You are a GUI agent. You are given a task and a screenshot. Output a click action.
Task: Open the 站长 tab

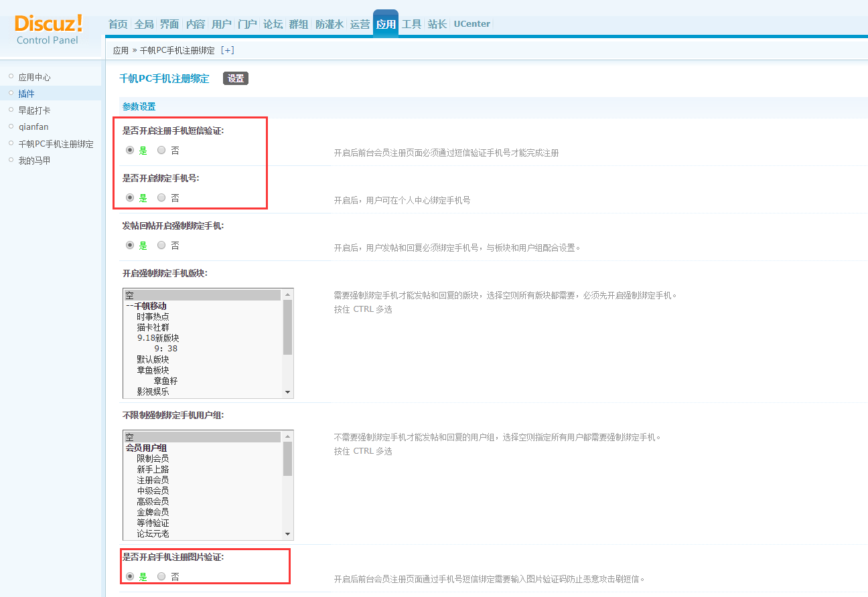coord(437,24)
